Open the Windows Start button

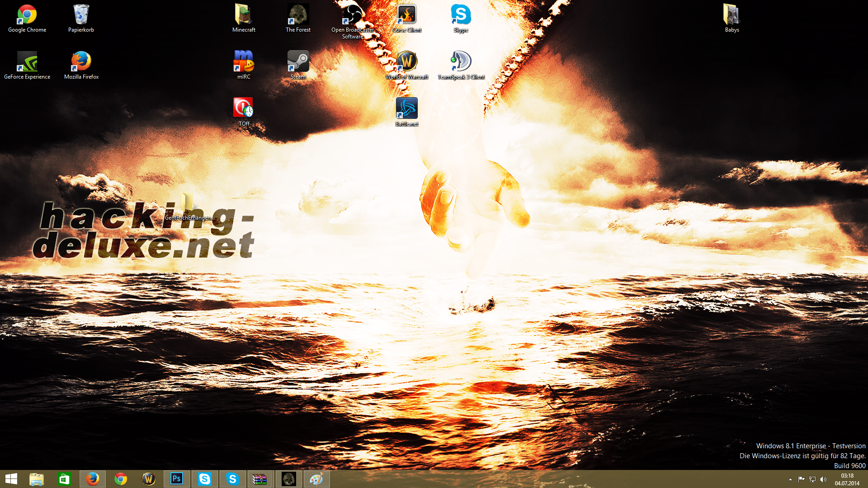point(11,479)
